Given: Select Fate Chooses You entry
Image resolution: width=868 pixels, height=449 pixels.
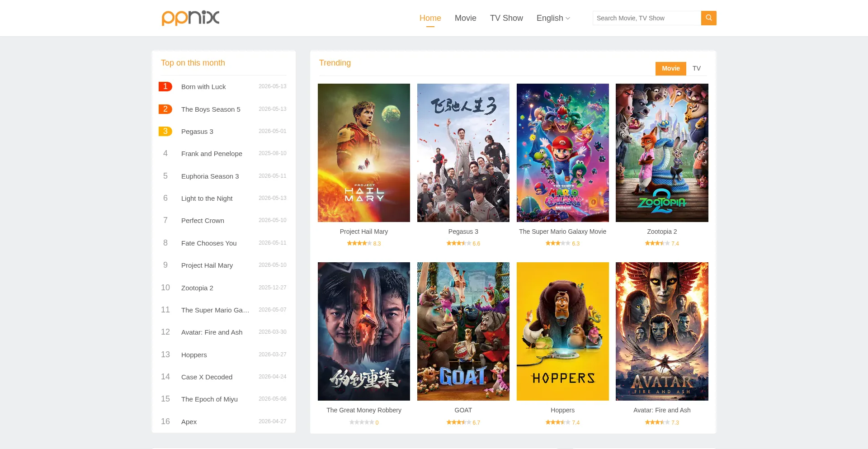Looking at the screenshot, I should 209,243.
